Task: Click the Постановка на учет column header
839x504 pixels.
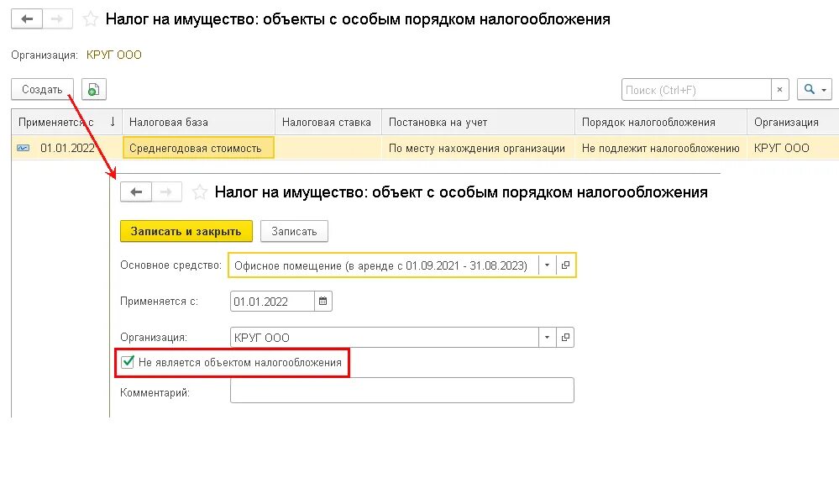Action: 478,122
